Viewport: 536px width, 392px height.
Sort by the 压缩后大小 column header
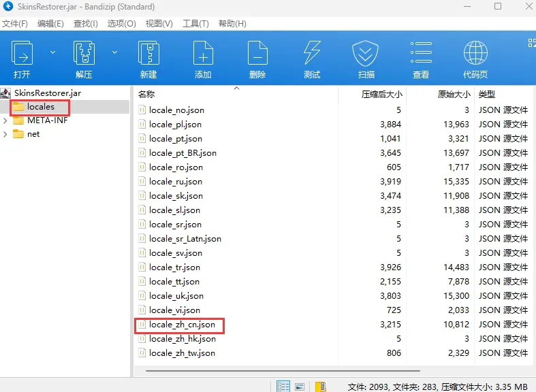(x=381, y=95)
